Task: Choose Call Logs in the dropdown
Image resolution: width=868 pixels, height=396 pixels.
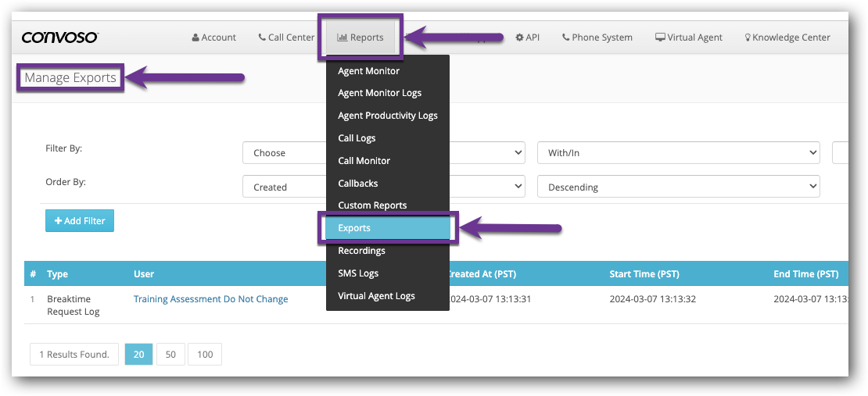Action: pyautogui.click(x=388, y=138)
